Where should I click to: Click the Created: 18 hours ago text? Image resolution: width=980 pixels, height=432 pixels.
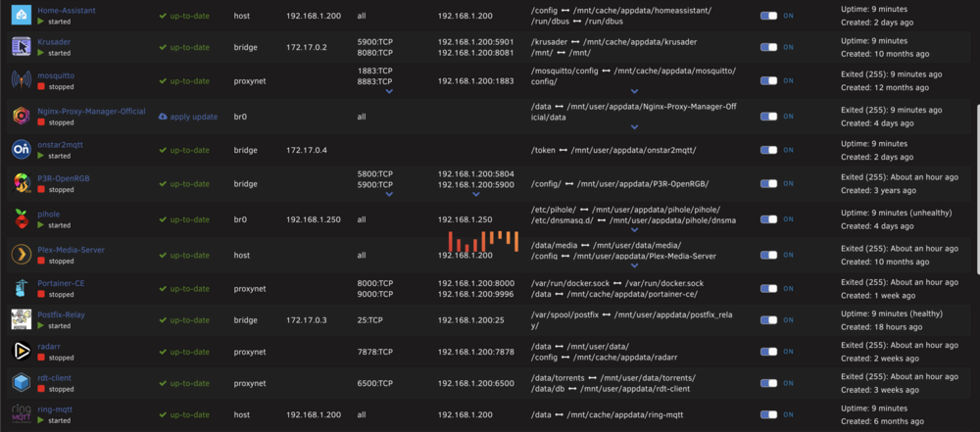point(881,326)
